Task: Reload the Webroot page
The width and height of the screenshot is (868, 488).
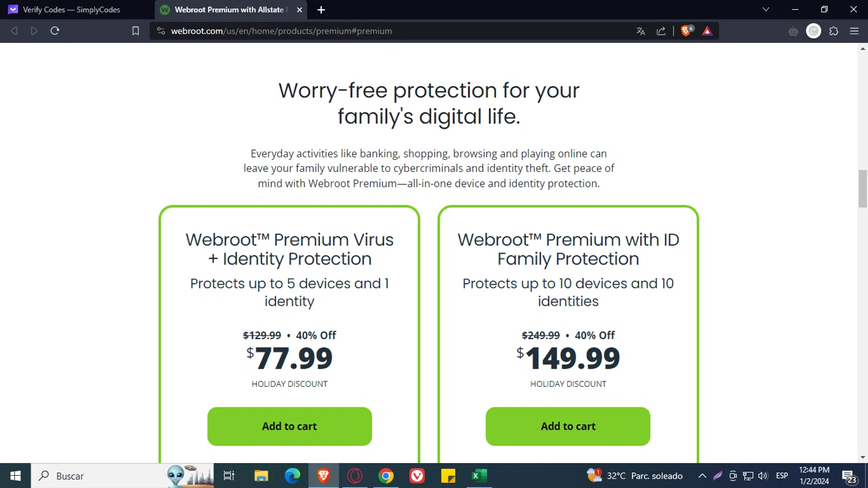Action: coord(55,31)
